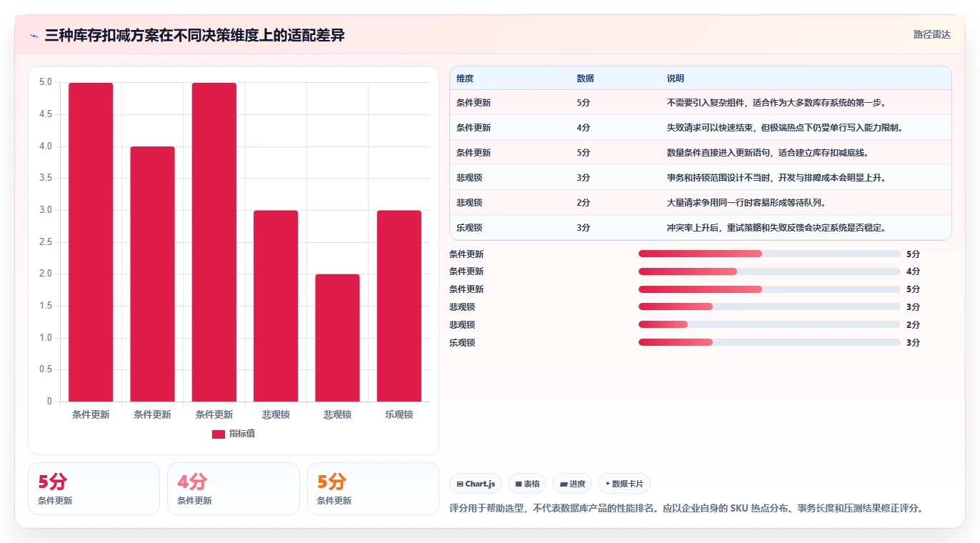980x543 pixels.
Task: Click the 说明 table column header
Action: pyautogui.click(x=676, y=79)
